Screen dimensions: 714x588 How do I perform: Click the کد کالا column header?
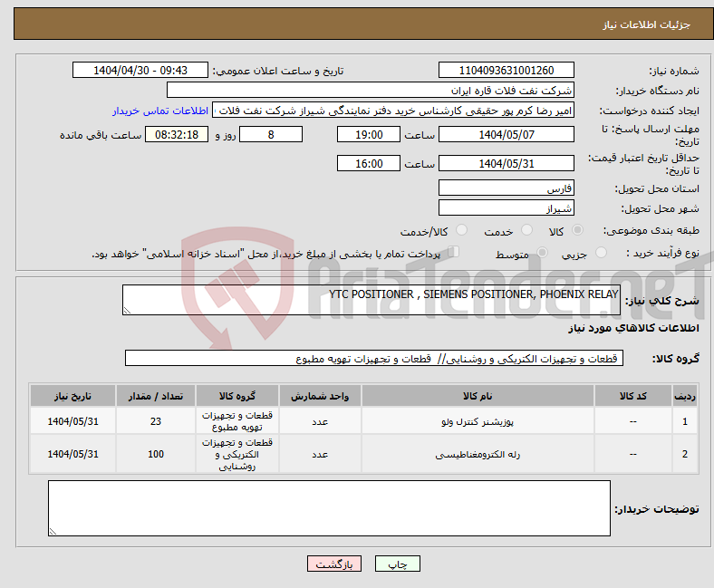coord(633,396)
